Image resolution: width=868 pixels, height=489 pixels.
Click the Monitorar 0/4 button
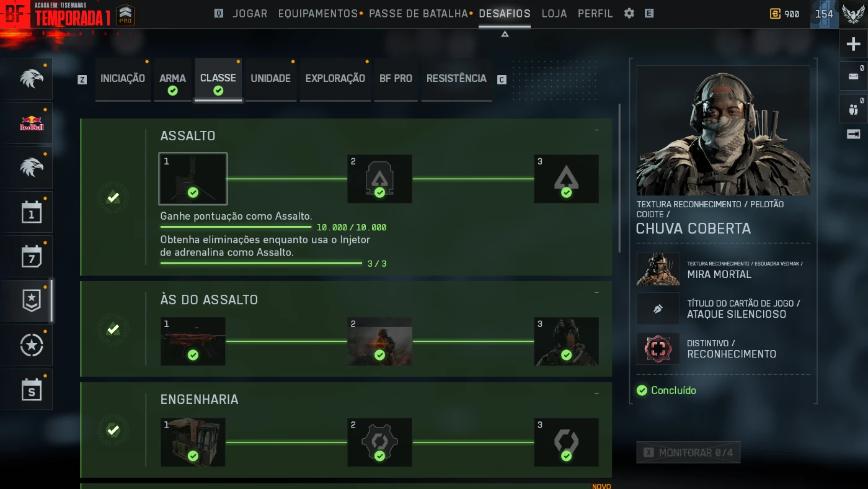coord(688,452)
